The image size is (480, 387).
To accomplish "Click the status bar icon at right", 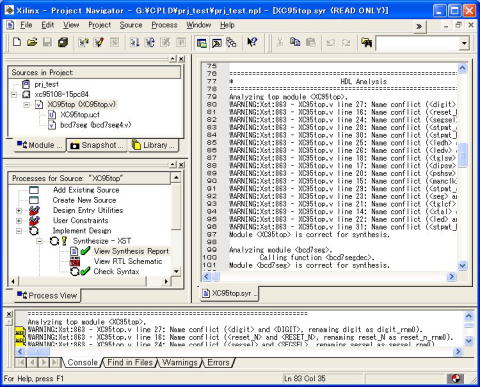I will 455,378.
